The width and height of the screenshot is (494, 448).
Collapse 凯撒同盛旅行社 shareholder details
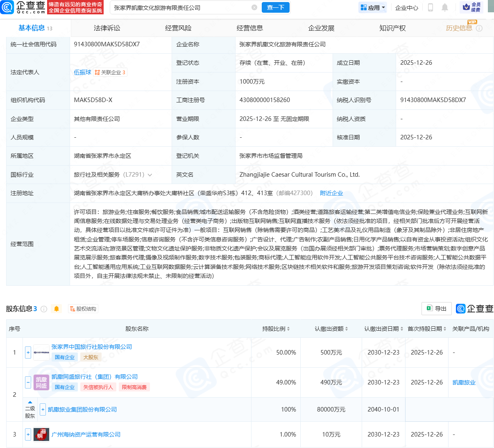pyautogui.click(x=27, y=382)
